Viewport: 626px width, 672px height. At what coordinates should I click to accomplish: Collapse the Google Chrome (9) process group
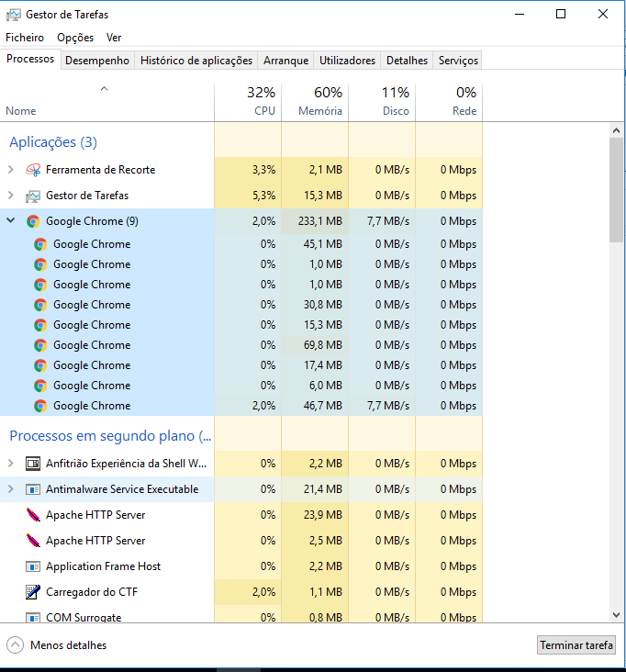[11, 221]
